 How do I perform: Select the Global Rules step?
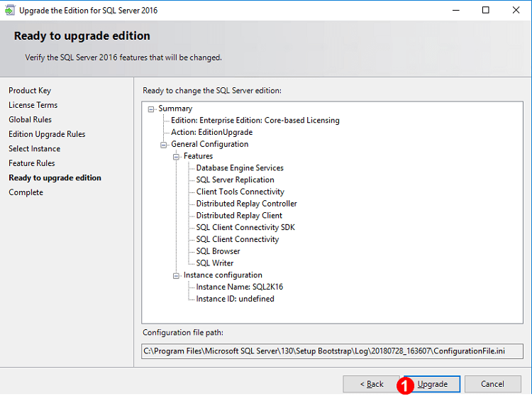(x=31, y=120)
